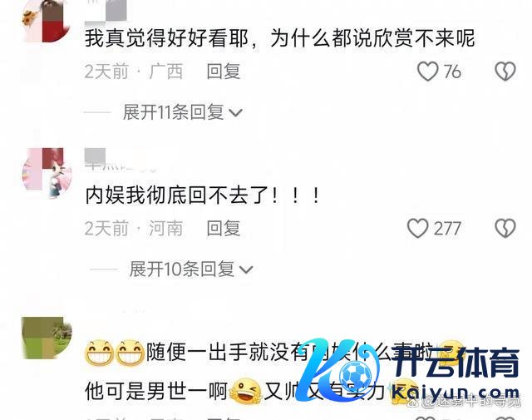The image size is (532, 420).
Task: Like the comment with 277 likes
Action: pyautogui.click(x=417, y=228)
